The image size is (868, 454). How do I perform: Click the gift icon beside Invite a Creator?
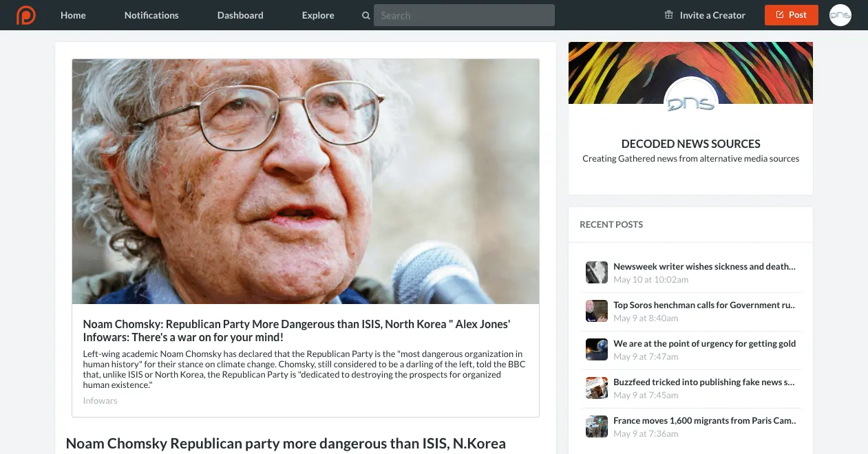tap(668, 15)
